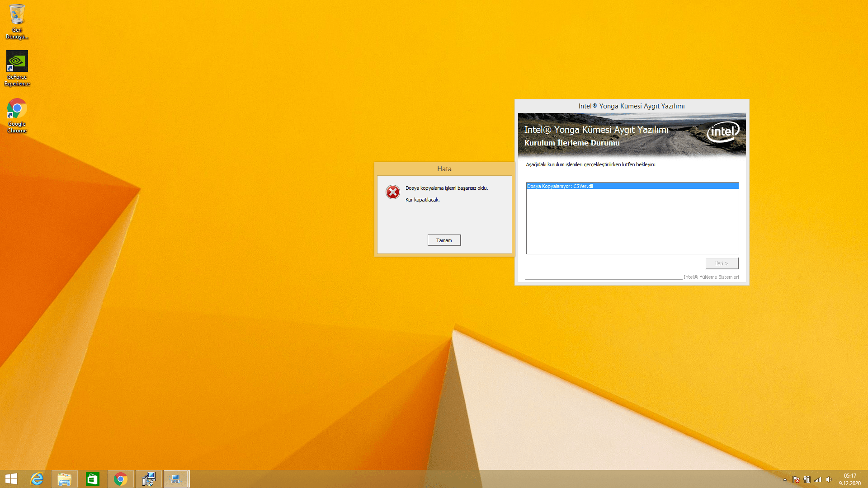Expand the hidden system tray icons arrow
The image size is (868, 488).
point(785,479)
